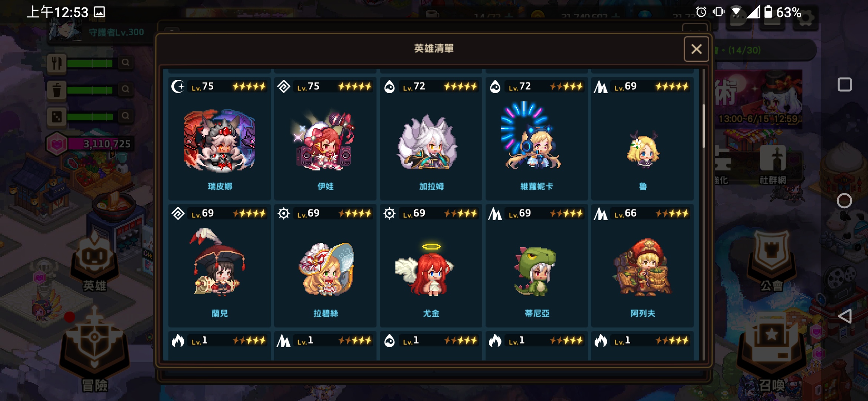Click the earth element icon on 阿列夫
This screenshot has height=401, width=868.
pos(601,214)
